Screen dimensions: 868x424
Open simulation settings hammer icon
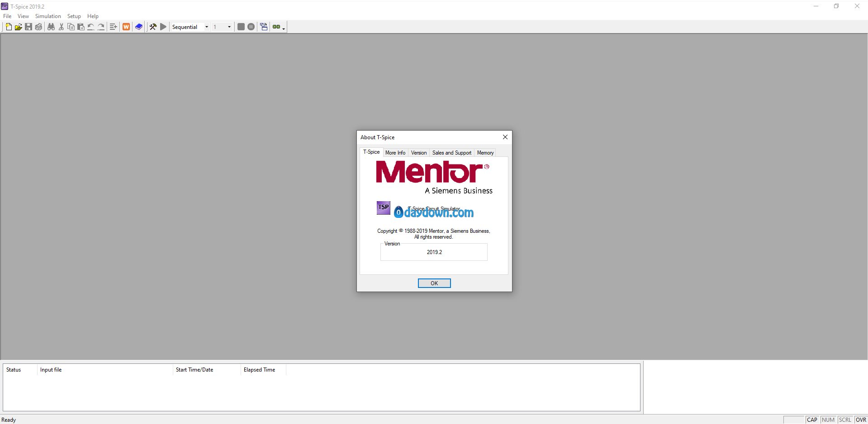click(153, 27)
